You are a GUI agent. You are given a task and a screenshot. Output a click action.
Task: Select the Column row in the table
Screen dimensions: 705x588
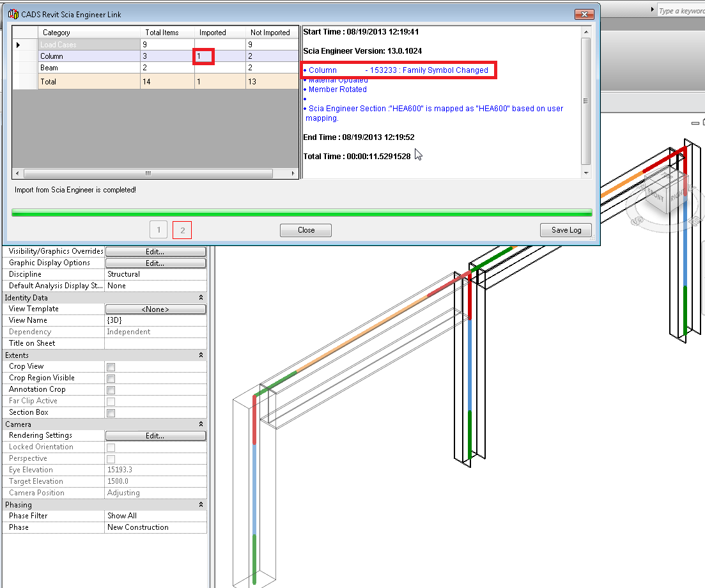(88, 56)
